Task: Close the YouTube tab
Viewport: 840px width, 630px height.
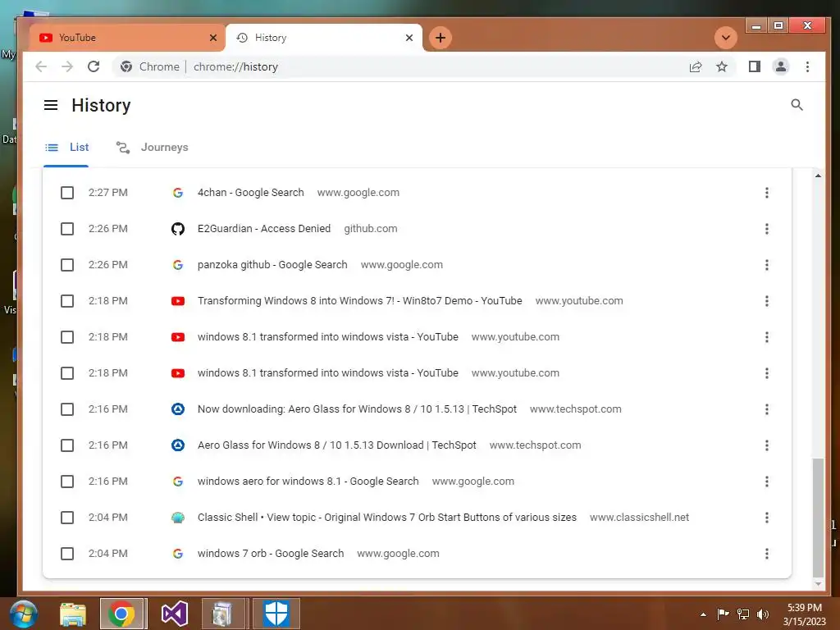Action: (x=213, y=38)
